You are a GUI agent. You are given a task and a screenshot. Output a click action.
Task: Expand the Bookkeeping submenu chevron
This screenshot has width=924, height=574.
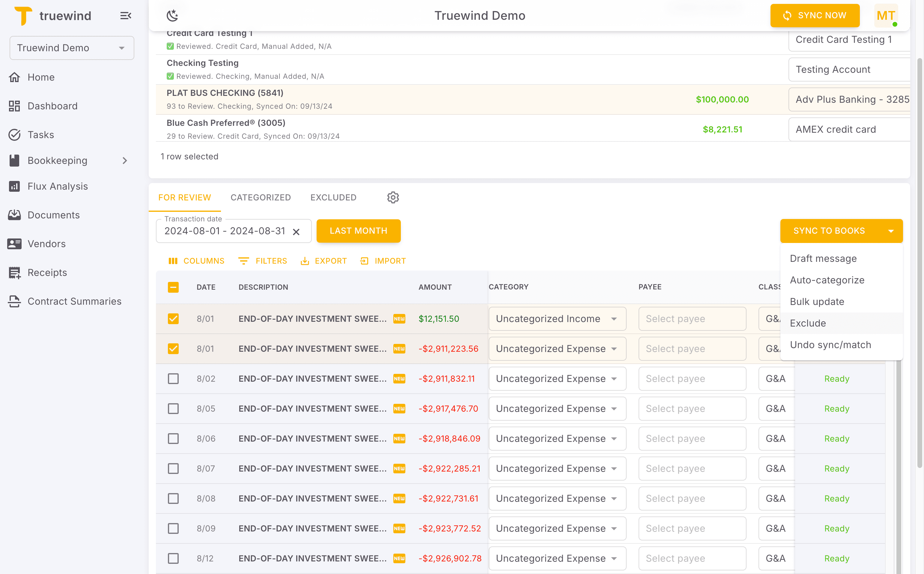125,161
